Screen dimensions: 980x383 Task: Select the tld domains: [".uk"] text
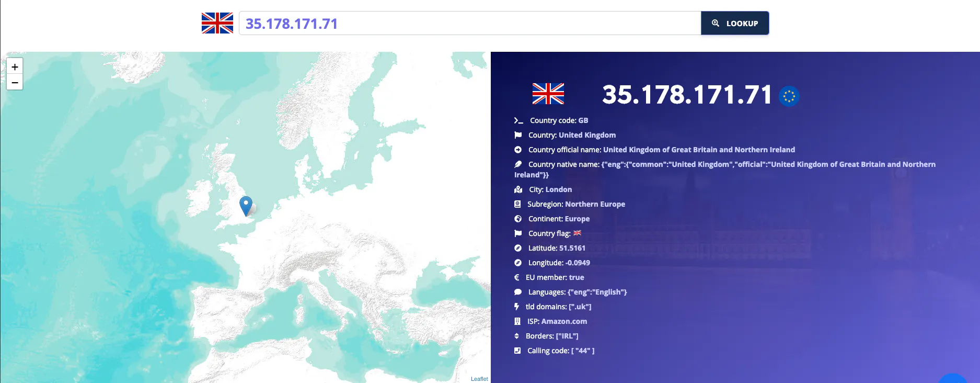tap(559, 307)
